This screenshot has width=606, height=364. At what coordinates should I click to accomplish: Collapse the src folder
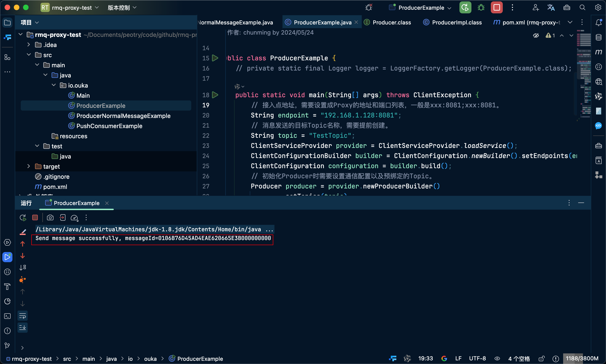click(29, 55)
